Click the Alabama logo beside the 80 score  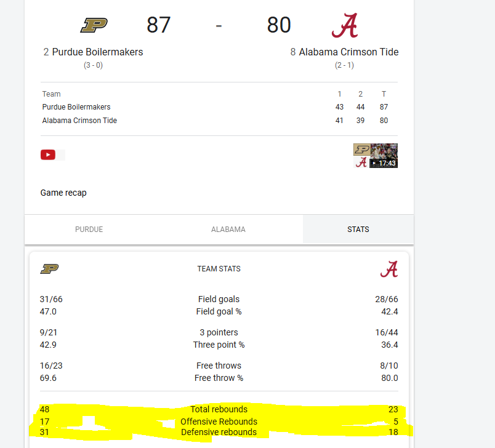coord(345,25)
